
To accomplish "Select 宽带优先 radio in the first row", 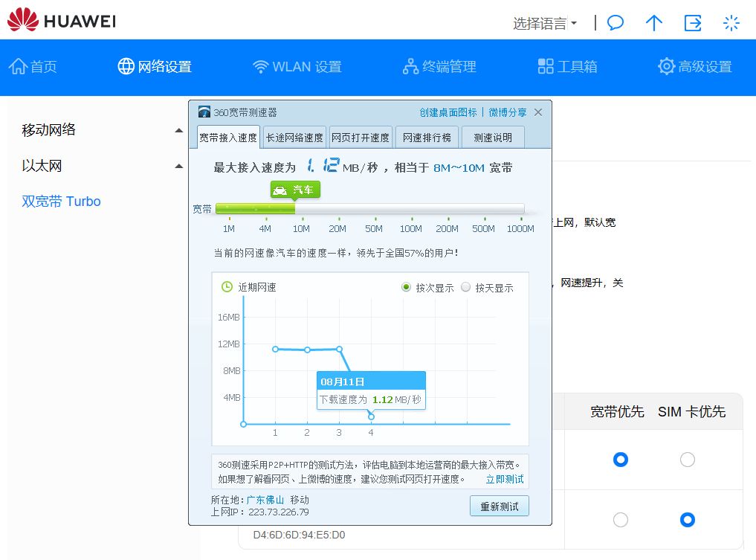I will coord(621,459).
